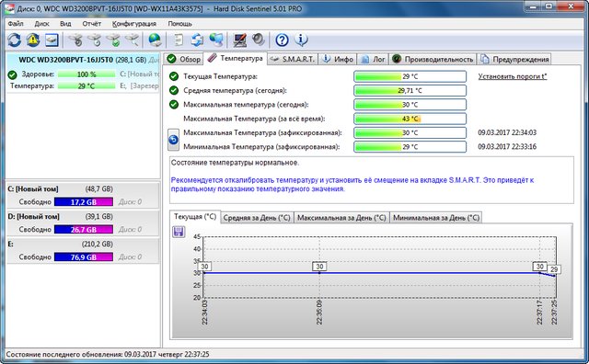Select the Средняя за День chart tab
Image resolution: width=589 pixels, height=364 pixels.
pyautogui.click(x=257, y=218)
